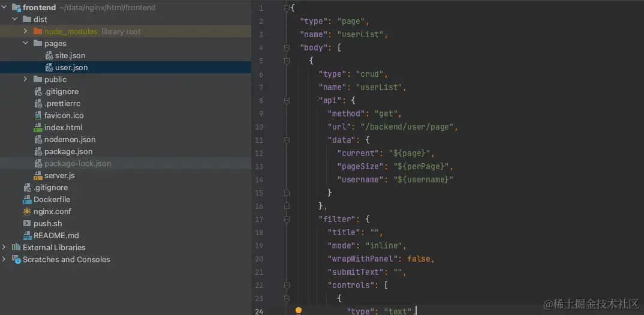The height and width of the screenshot is (315, 644).
Task: Click the index.html file icon
Action: 38,127
